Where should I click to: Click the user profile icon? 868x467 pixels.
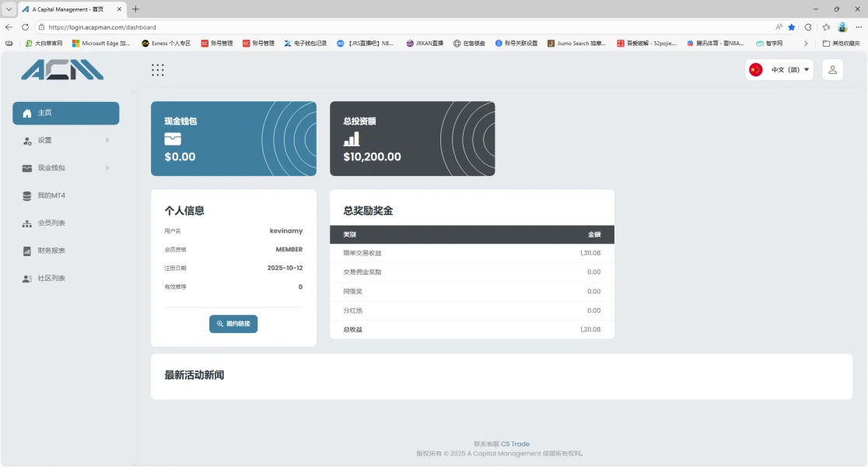[832, 70]
